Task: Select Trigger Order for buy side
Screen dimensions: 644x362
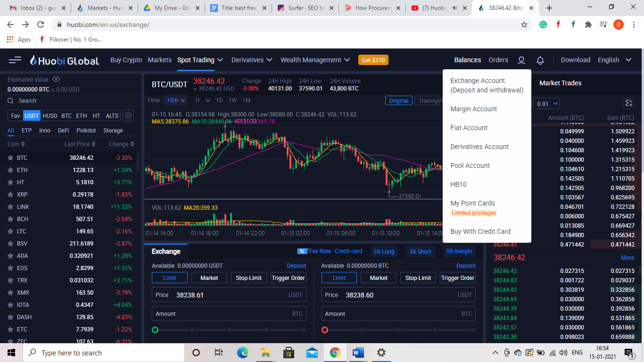Action: pyautogui.click(x=289, y=278)
